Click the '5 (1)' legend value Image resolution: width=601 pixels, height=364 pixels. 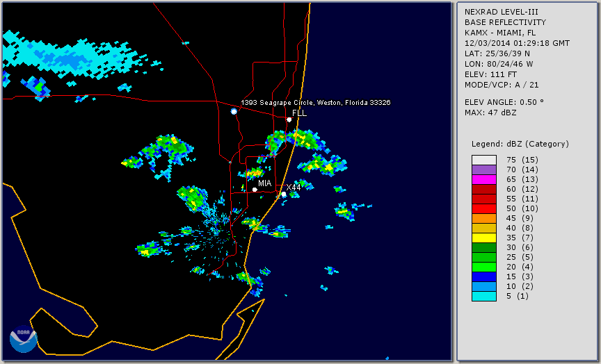pyautogui.click(x=517, y=296)
